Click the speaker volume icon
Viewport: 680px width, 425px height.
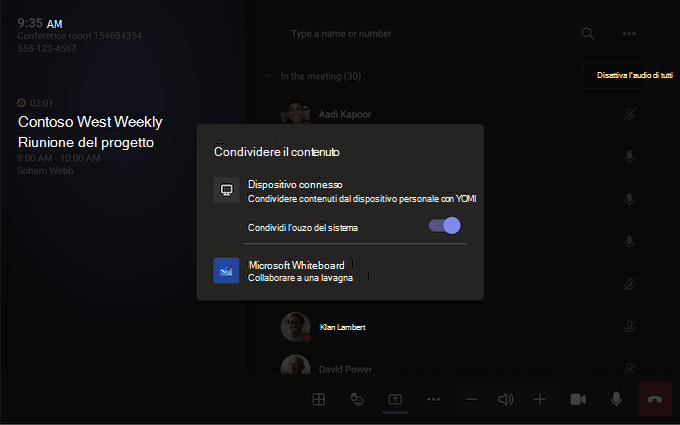tap(506, 399)
